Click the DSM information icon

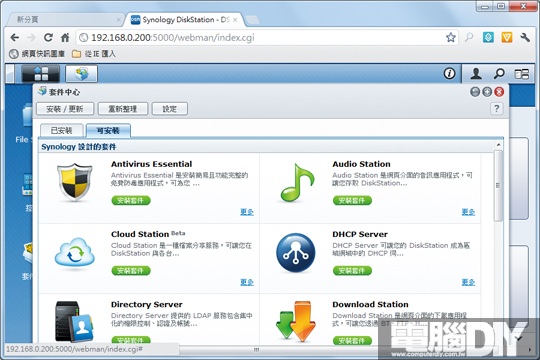click(449, 73)
